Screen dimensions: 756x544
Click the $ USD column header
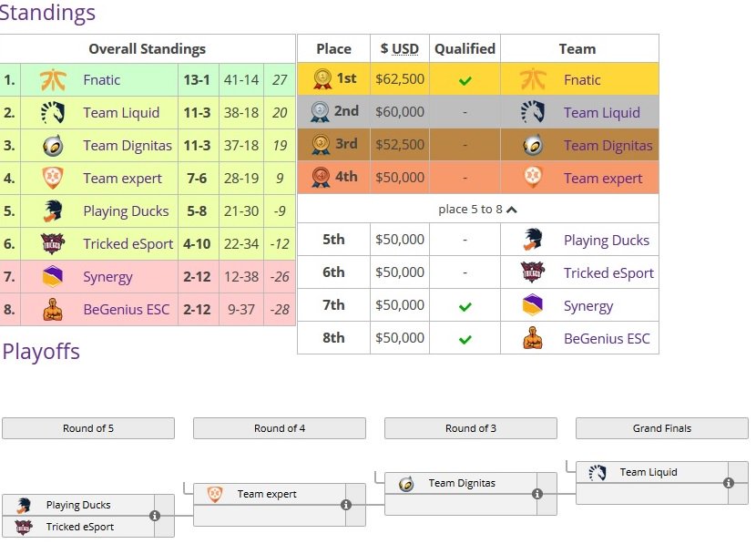coord(400,48)
